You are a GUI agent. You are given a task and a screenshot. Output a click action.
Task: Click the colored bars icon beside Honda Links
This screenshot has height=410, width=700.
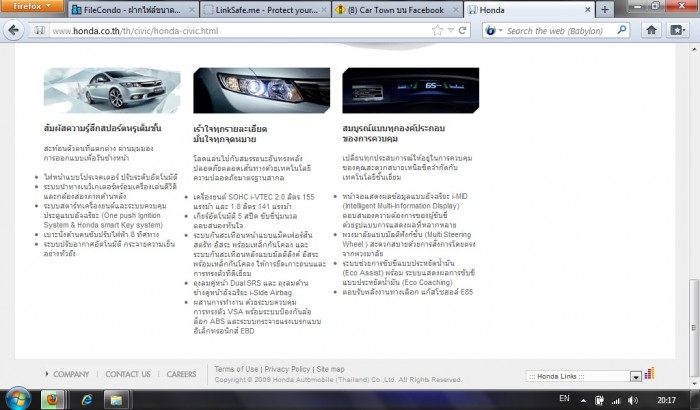(x=650, y=373)
